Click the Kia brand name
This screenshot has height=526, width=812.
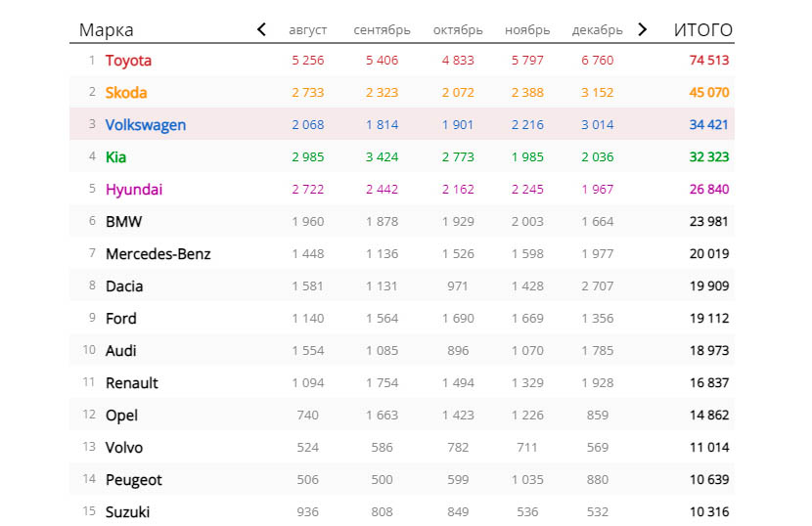click(115, 157)
